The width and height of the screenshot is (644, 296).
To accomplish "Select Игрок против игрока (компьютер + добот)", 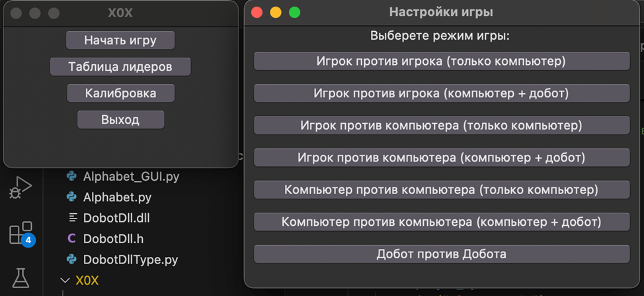I will tap(442, 93).
